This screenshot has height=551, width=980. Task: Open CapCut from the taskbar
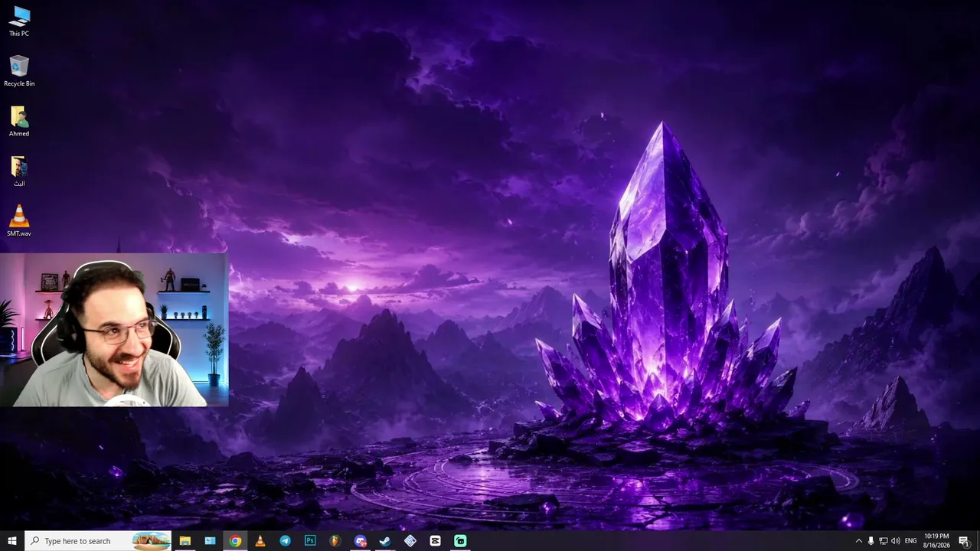click(435, 541)
